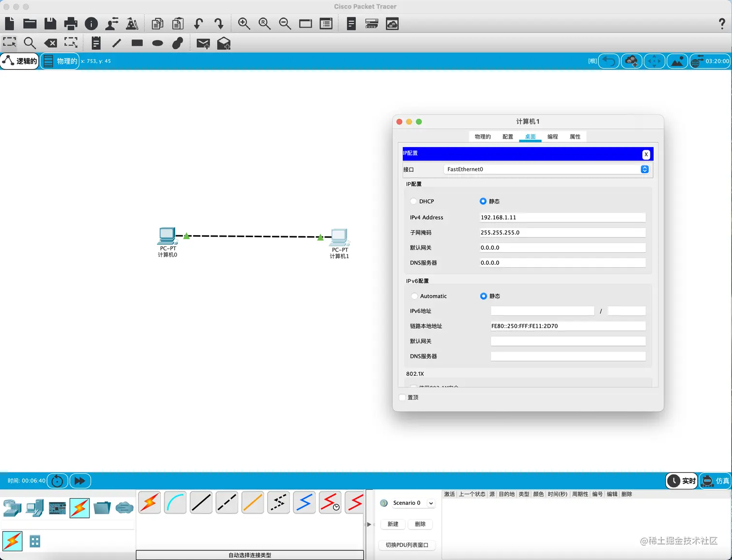Paste with clipboard icon
This screenshot has height=560, width=732.
(178, 23)
